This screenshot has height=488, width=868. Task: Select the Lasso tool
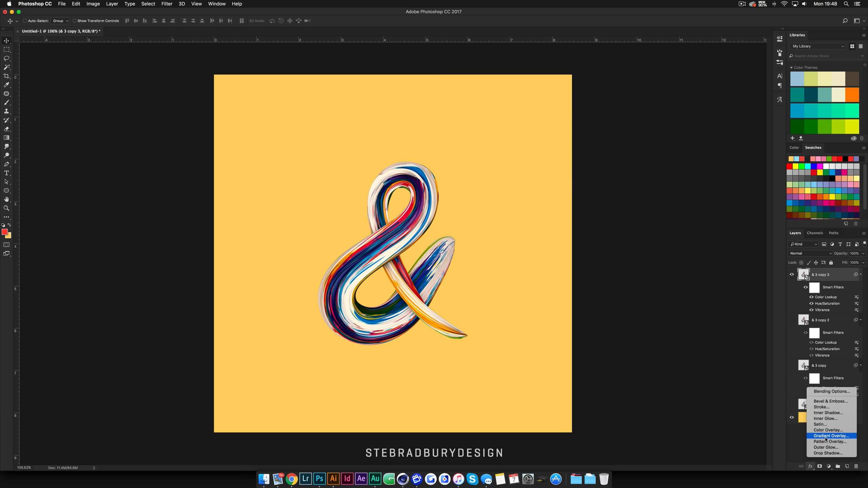click(6, 58)
